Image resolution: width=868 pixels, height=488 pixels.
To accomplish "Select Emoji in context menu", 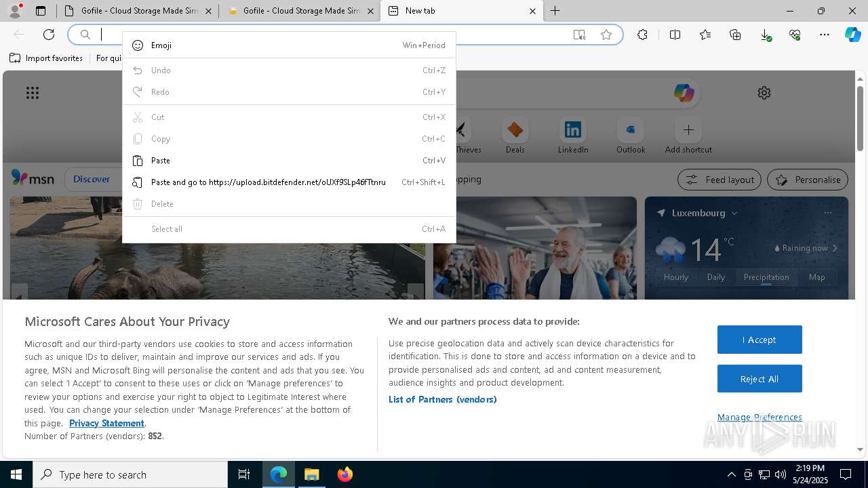I will 289,45.
